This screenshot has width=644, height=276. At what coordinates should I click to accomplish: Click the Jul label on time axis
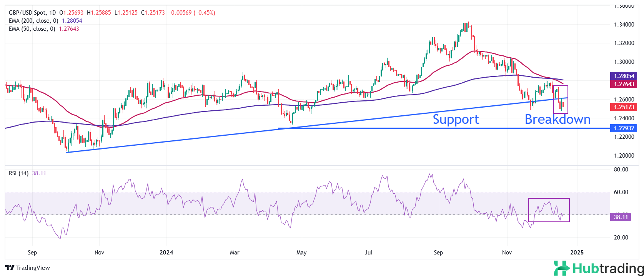369,253
